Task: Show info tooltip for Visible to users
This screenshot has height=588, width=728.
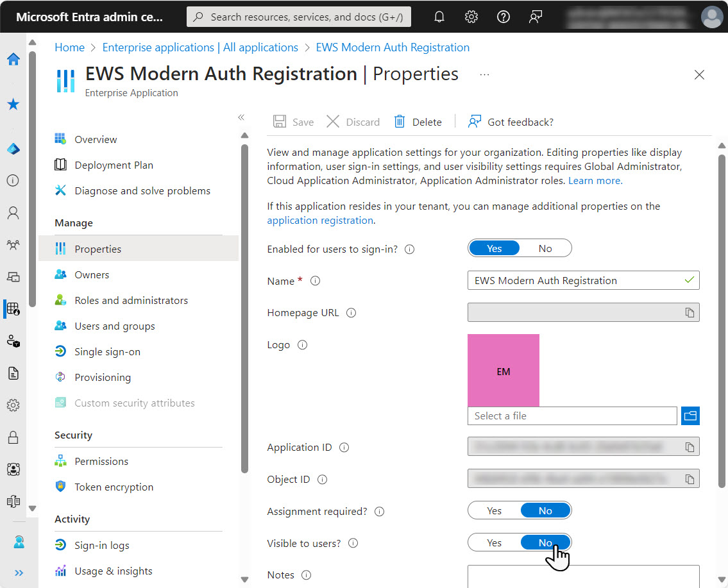Action: point(353,543)
